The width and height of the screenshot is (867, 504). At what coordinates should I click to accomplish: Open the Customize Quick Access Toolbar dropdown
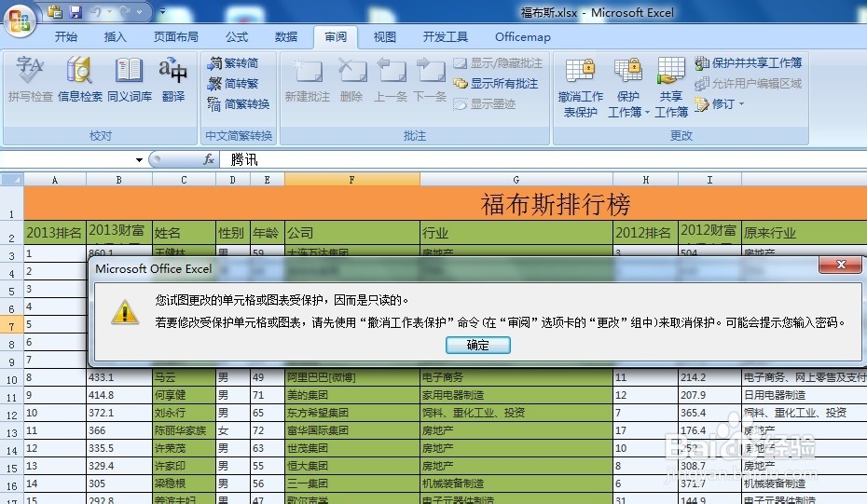coord(162,11)
